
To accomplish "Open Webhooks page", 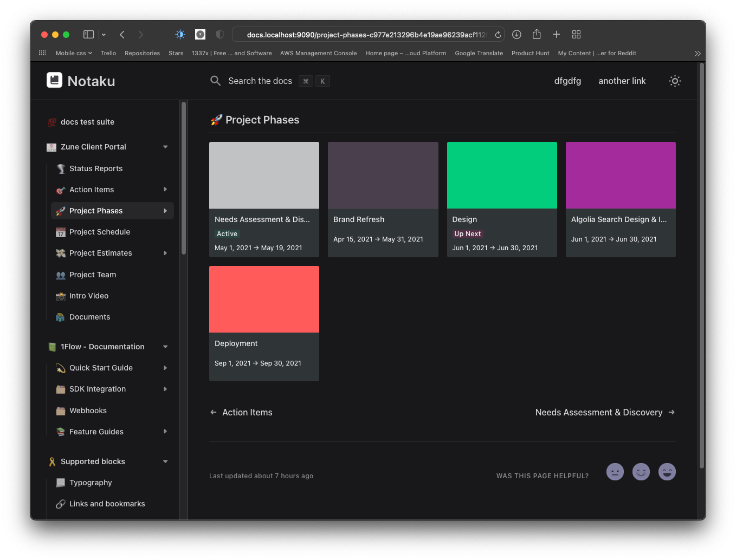I will [x=88, y=411].
